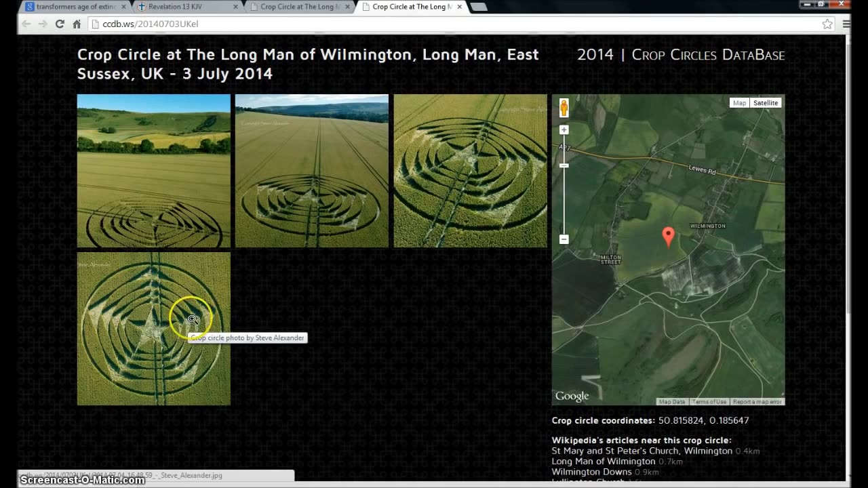Bookmark this page with the star icon
868x488 pixels.
click(x=827, y=24)
